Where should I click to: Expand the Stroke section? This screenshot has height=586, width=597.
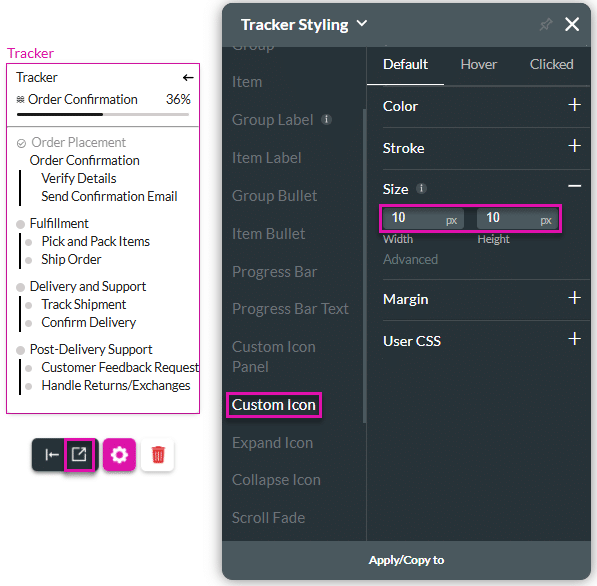click(x=575, y=146)
